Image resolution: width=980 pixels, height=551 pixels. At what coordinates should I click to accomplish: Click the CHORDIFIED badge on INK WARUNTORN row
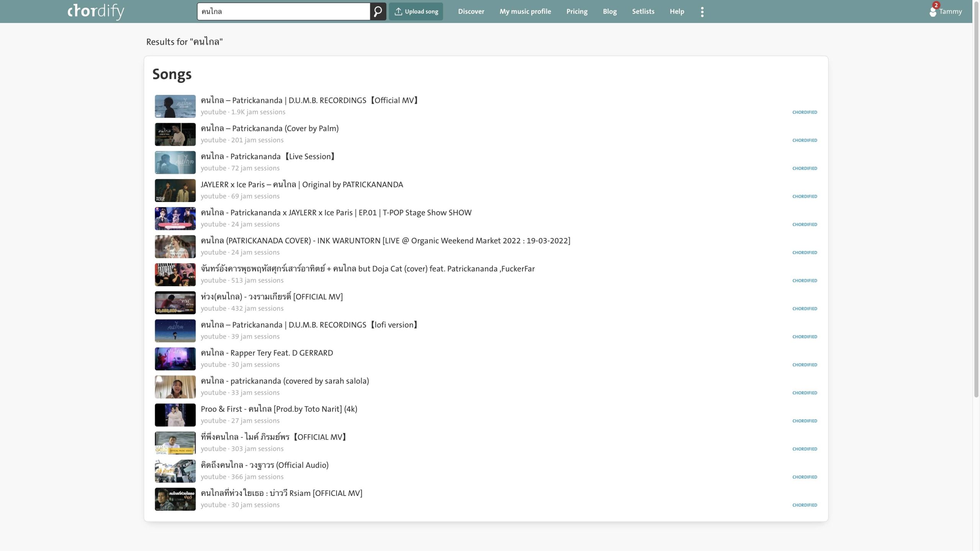[804, 253]
